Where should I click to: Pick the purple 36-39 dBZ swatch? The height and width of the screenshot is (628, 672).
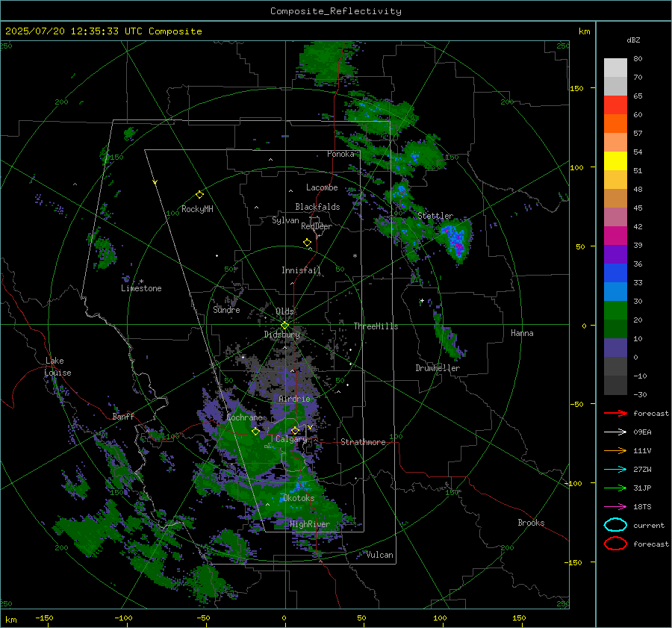[615, 255]
